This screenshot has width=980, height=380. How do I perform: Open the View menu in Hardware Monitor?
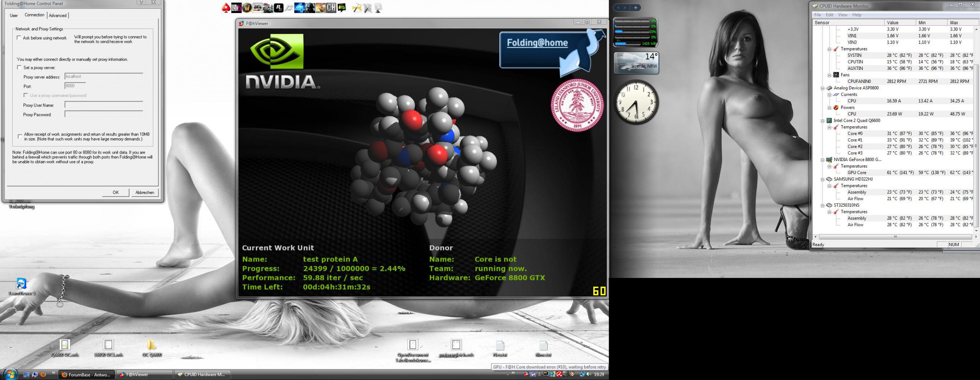click(x=843, y=15)
